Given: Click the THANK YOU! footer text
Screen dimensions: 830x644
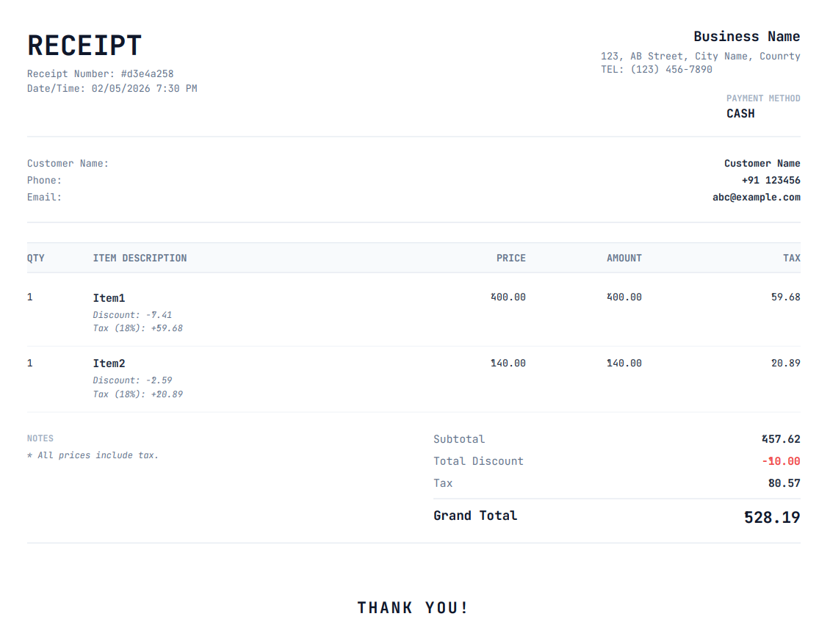Looking at the screenshot, I should [x=414, y=607].
